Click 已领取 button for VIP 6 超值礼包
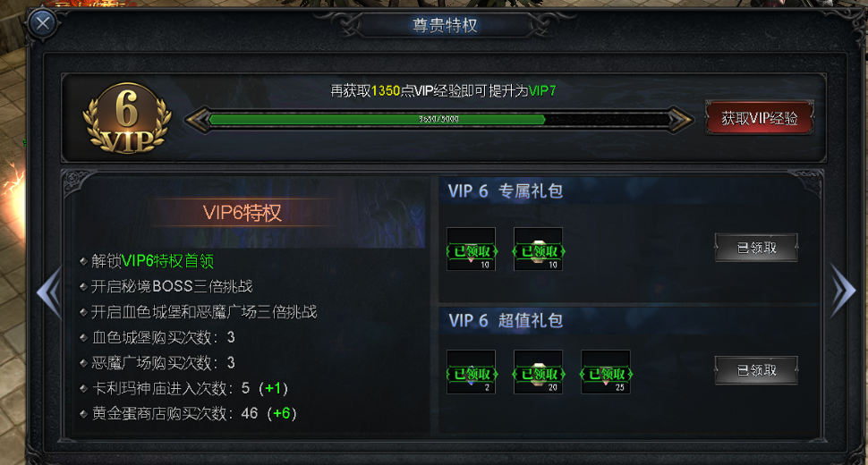This screenshot has width=868, height=465. click(756, 370)
